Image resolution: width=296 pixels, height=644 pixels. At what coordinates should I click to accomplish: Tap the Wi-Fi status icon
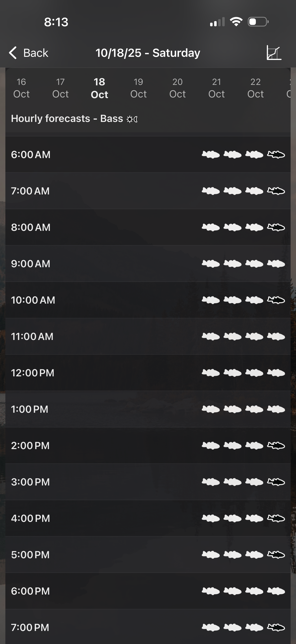(x=236, y=22)
